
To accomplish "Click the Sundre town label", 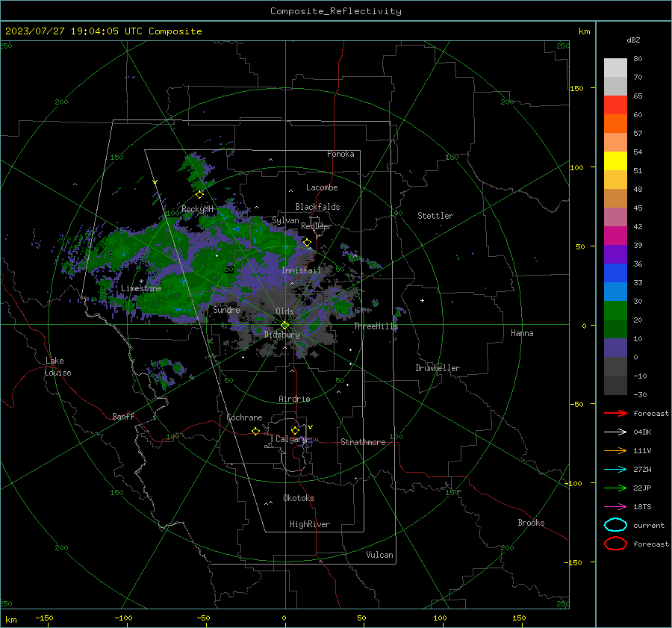I will (x=226, y=309).
